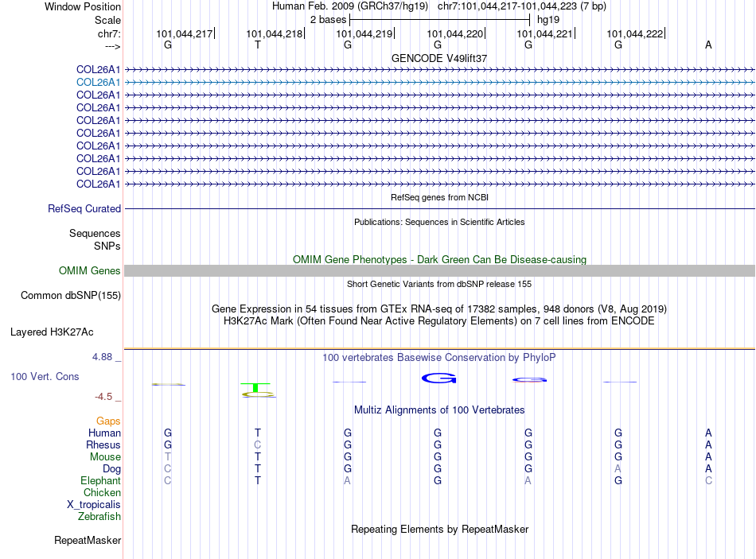Click Elephant row's faded A under 101,044,219

click(x=347, y=481)
